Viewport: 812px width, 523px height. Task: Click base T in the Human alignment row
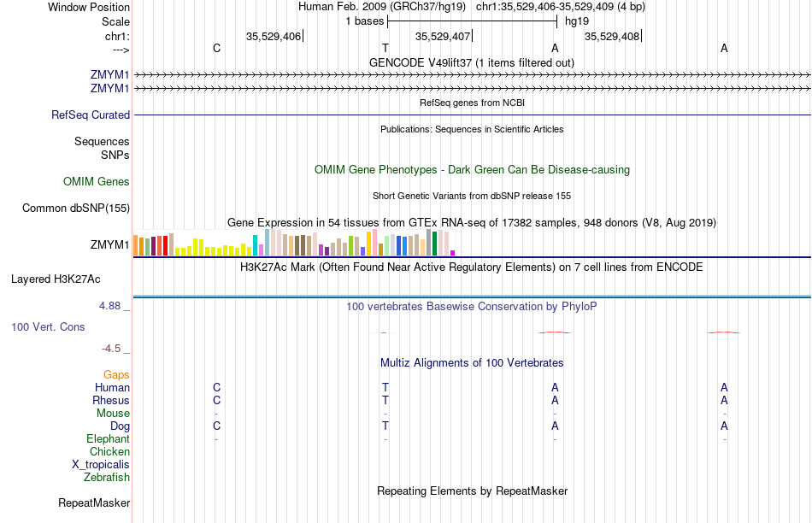(x=385, y=387)
